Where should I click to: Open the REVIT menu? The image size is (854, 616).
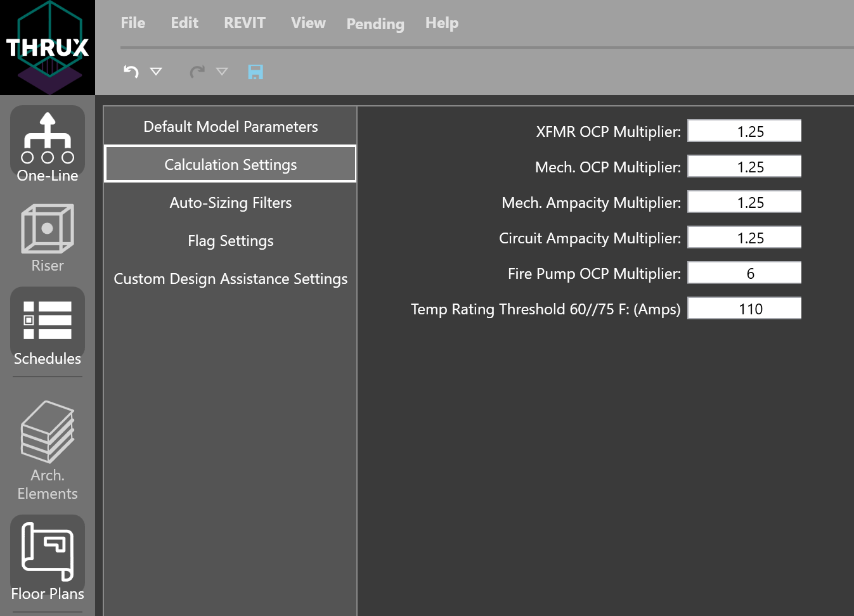pyautogui.click(x=244, y=23)
